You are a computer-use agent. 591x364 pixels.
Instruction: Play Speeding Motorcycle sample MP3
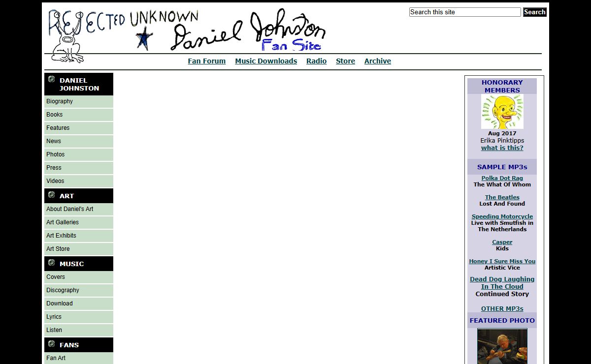502,216
